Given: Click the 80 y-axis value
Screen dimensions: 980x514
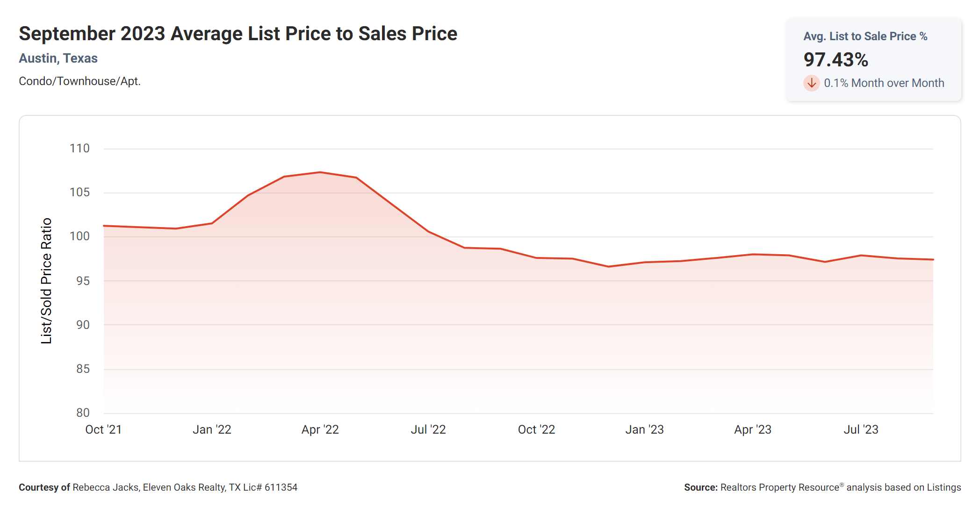Looking at the screenshot, I should click(83, 413).
